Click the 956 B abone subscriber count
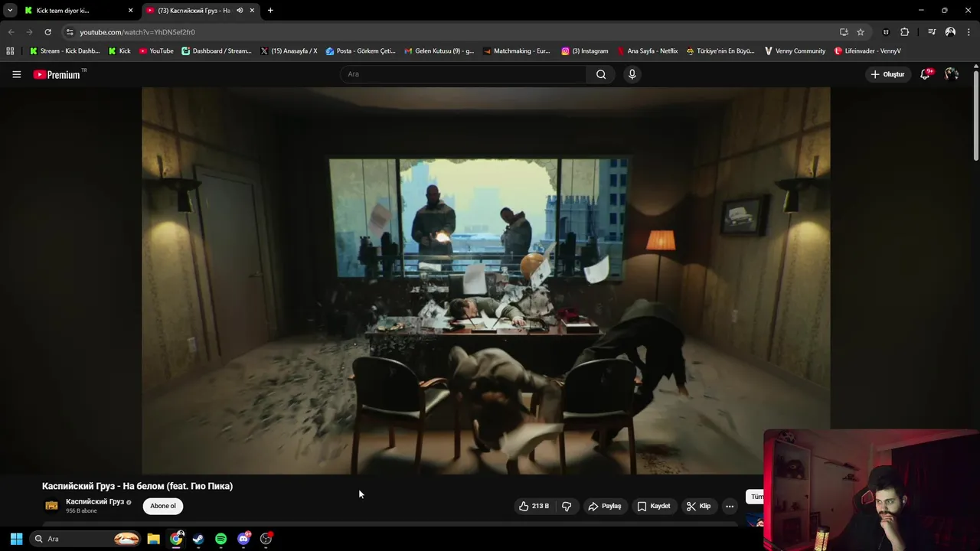 click(x=81, y=511)
